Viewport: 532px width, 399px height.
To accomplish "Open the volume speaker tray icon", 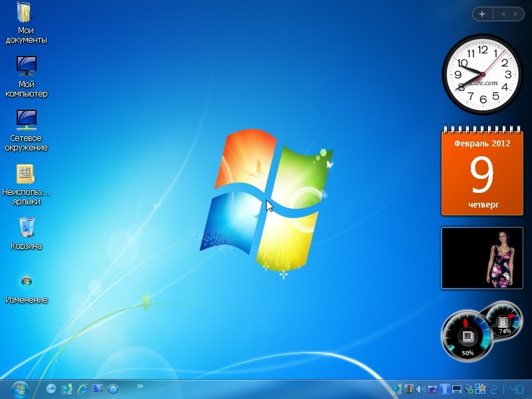I will click(421, 389).
